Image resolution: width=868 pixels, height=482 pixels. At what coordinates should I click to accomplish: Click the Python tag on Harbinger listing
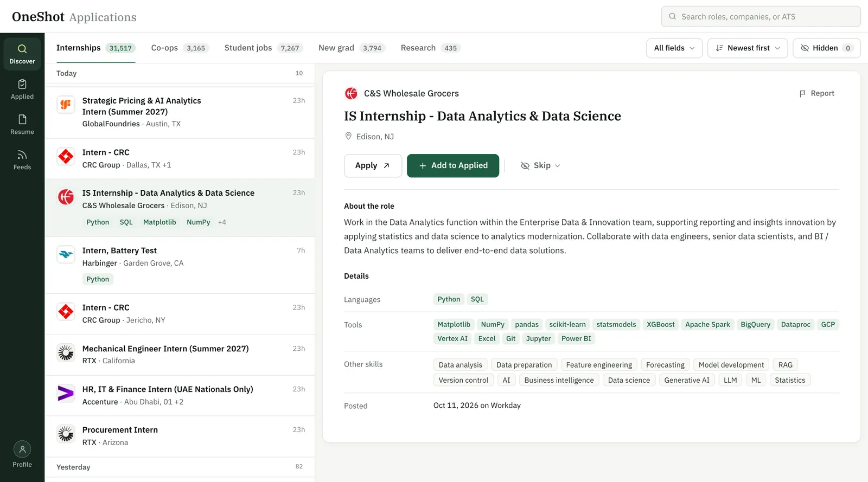point(98,279)
